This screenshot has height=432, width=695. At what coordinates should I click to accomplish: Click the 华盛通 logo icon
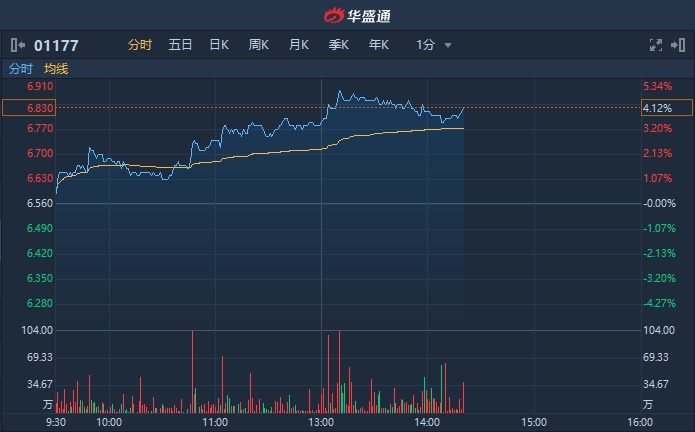pyautogui.click(x=332, y=15)
